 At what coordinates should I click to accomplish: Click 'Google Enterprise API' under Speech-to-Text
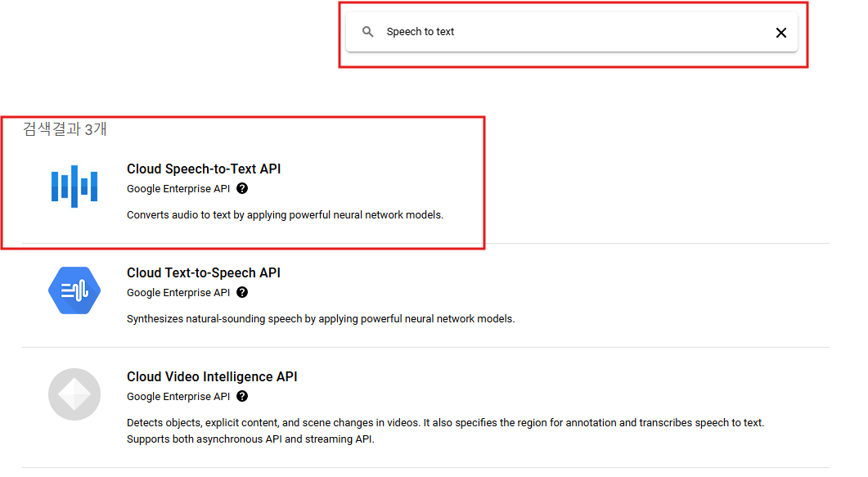[x=178, y=189]
